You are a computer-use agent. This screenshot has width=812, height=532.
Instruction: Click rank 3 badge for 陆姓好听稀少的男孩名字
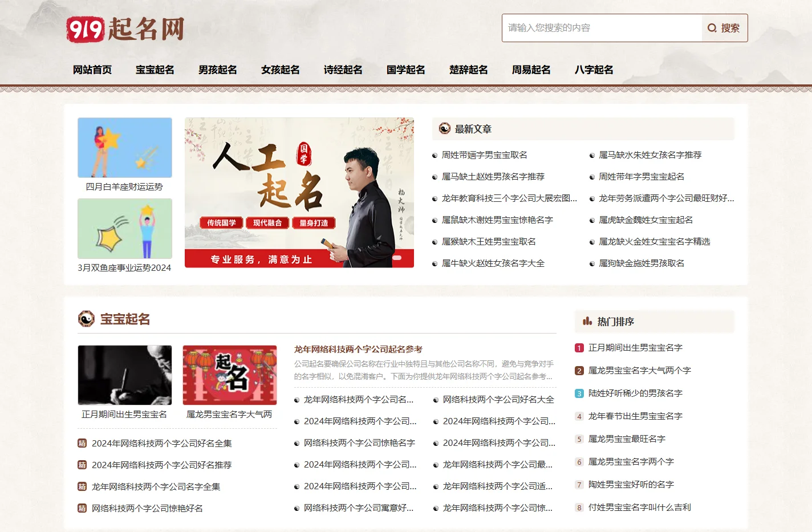coord(579,393)
